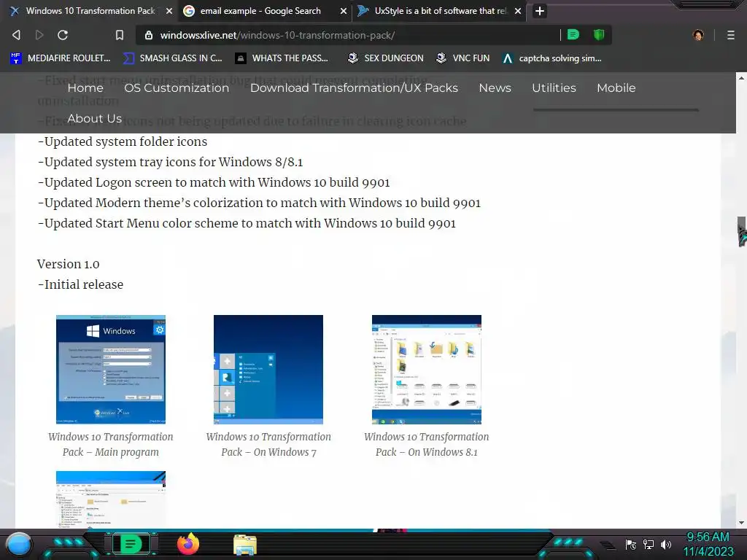Open the partially visible fourth screenshot thumbnail
Viewport: 747px width, 560px height.
pyautogui.click(x=111, y=499)
